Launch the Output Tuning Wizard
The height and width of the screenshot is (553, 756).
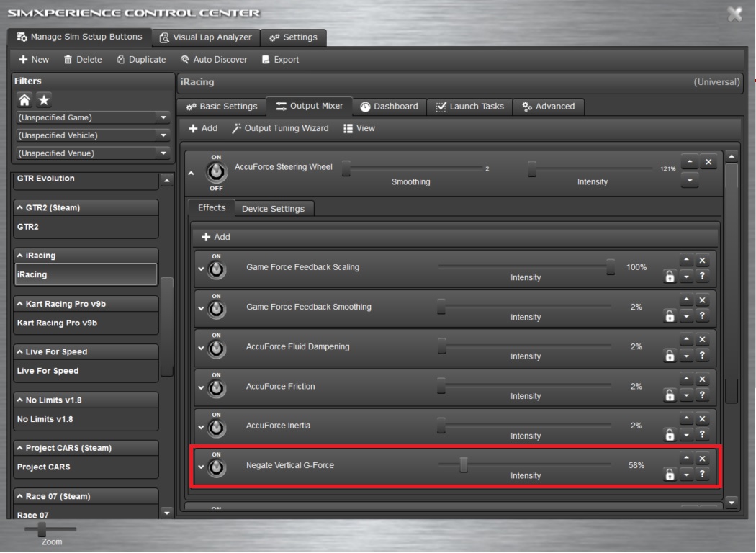point(280,127)
